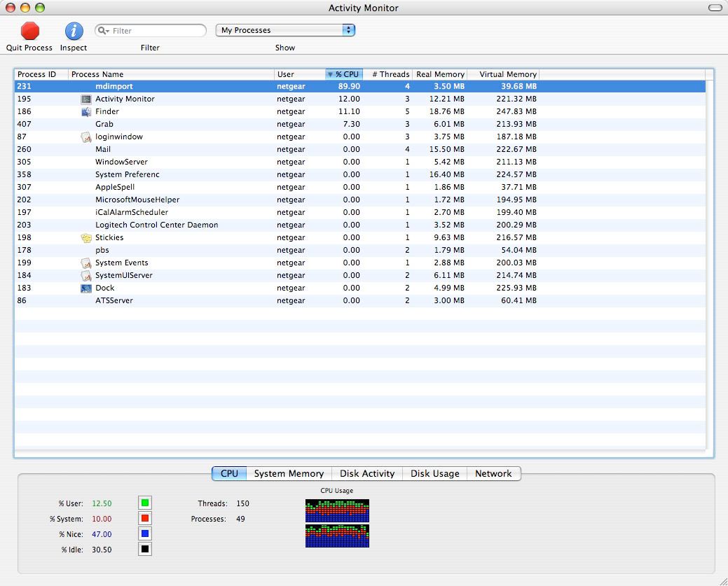
Task: Sort by User column header
Action: click(300, 74)
